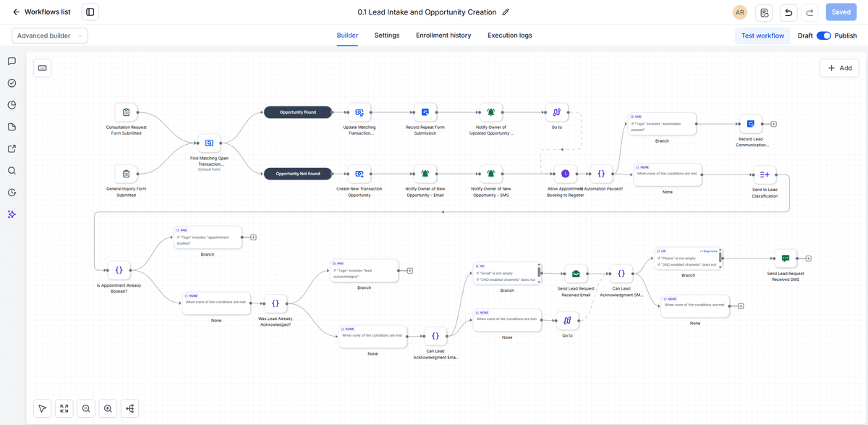This screenshot has width=868, height=425.
Task: Open the Send to Lead Classification node
Action: [765, 174]
